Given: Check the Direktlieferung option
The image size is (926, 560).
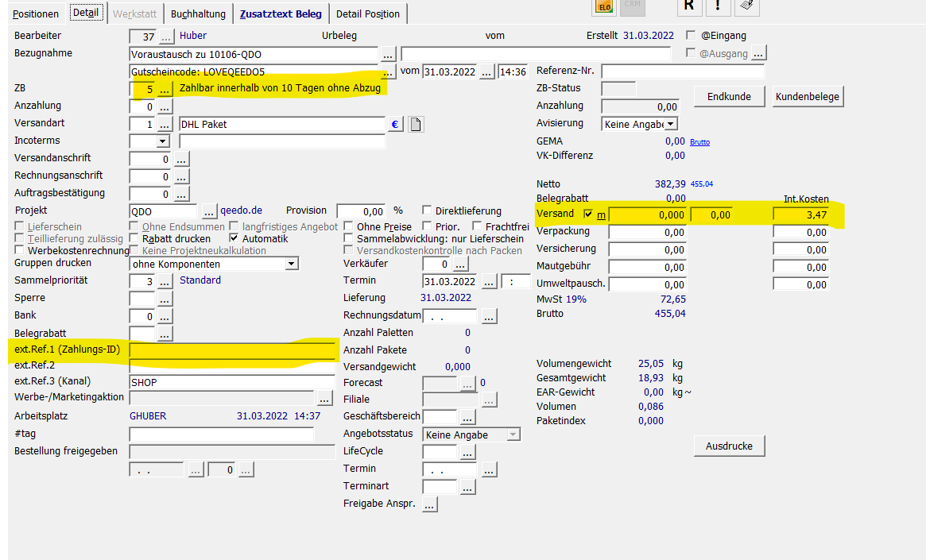Looking at the screenshot, I should [427, 211].
